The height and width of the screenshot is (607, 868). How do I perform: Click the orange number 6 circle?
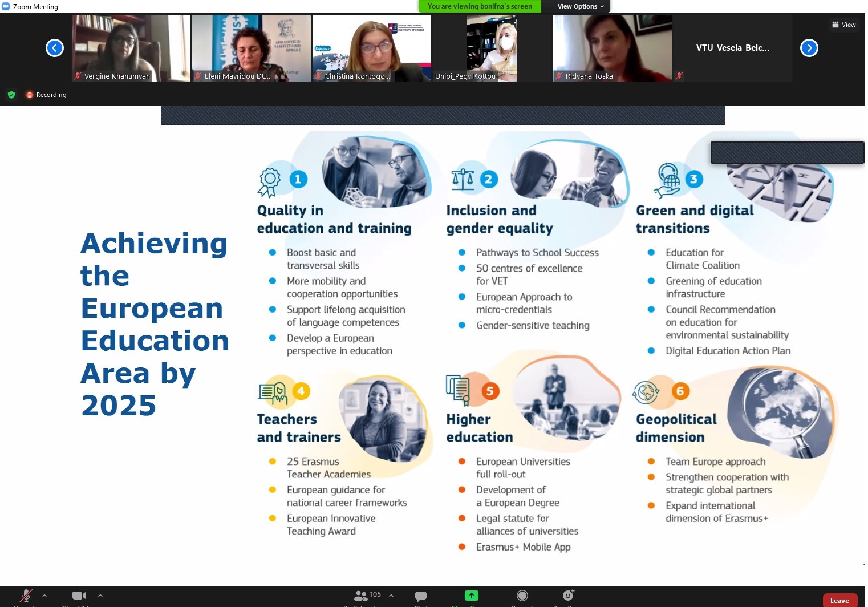click(x=680, y=391)
